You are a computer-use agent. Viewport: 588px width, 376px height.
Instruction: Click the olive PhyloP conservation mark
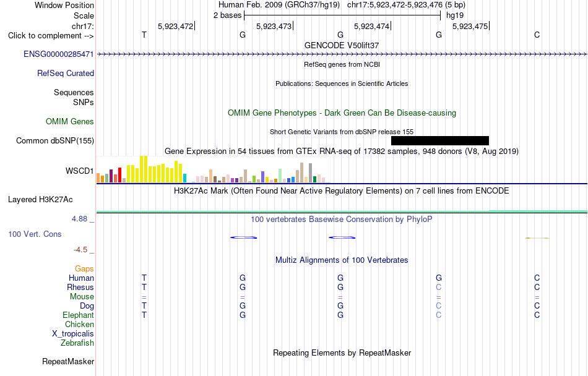click(x=537, y=238)
